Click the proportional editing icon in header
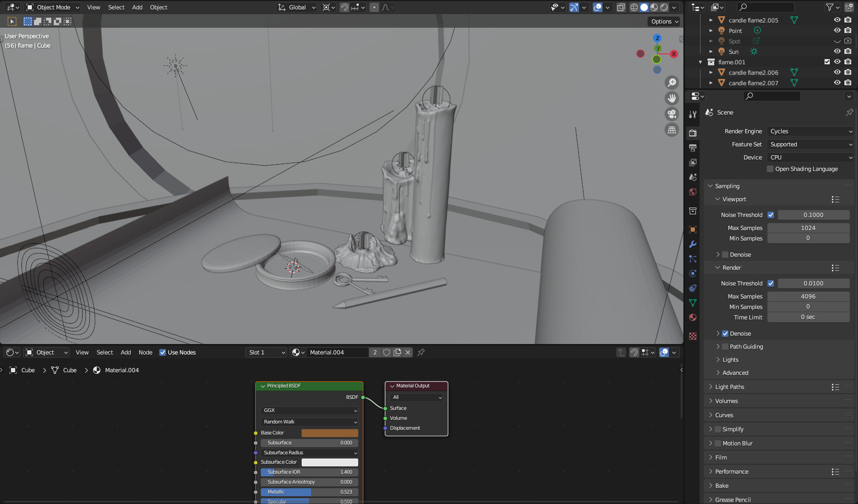 coord(374,7)
